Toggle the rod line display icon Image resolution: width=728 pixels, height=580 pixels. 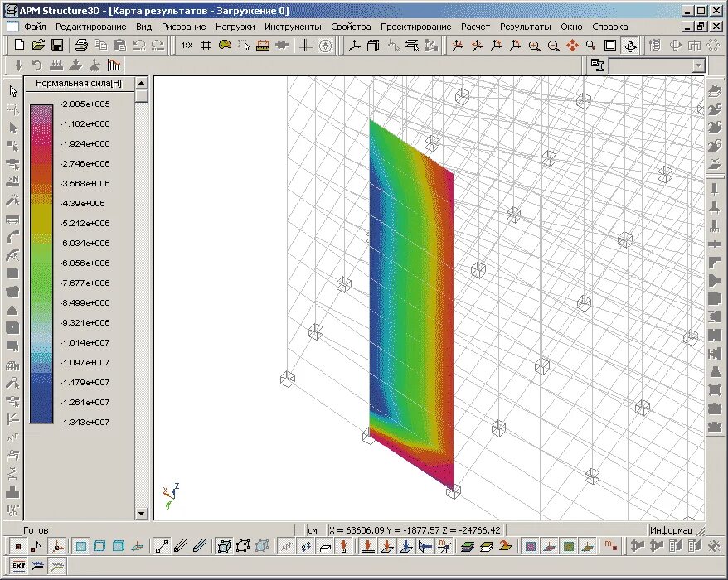[x=162, y=547]
